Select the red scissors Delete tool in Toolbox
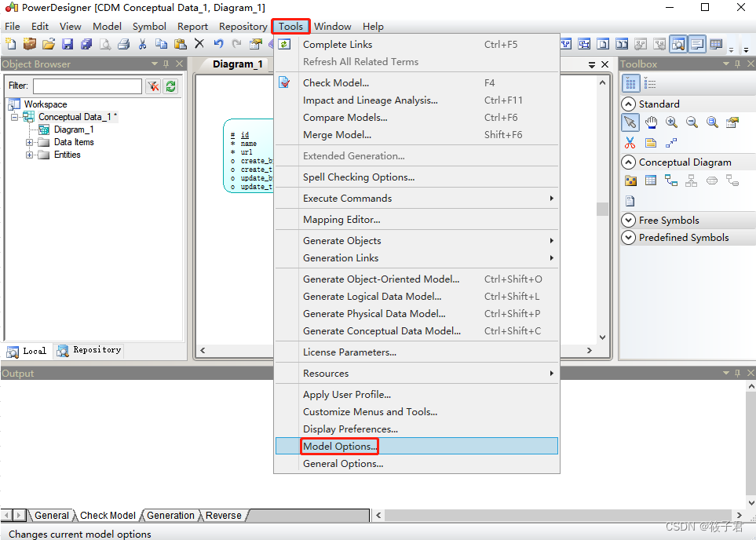This screenshot has width=756, height=540. (630, 143)
